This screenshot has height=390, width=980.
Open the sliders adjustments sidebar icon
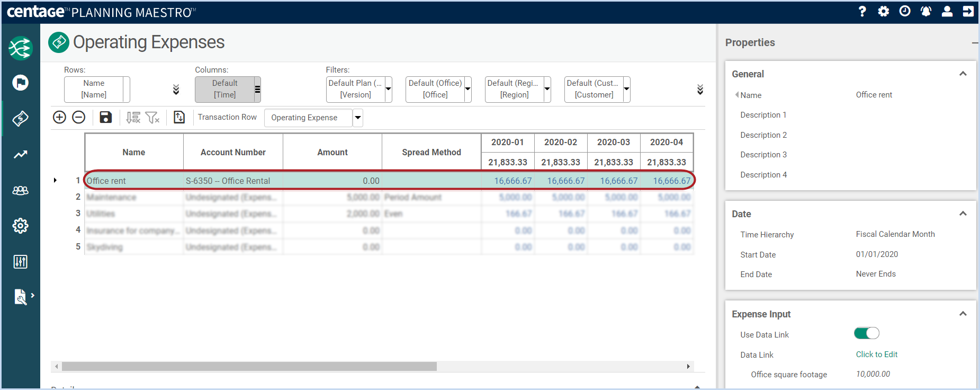coord(21,261)
